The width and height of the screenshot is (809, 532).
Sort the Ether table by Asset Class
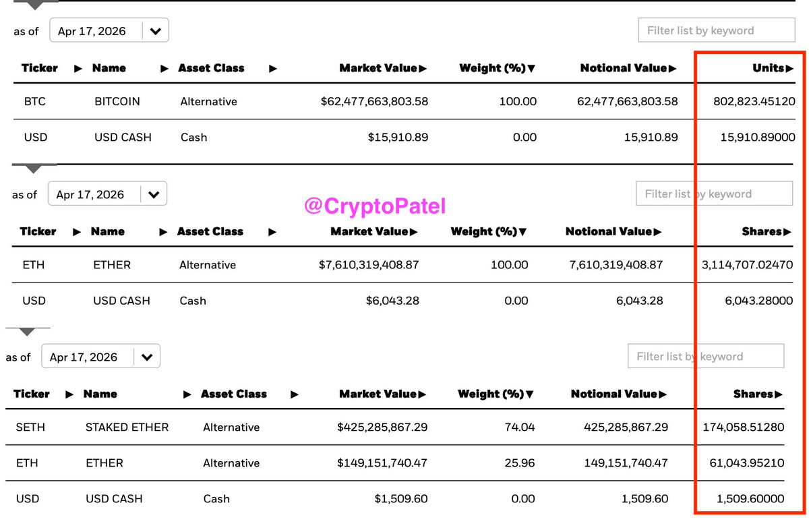pos(210,231)
